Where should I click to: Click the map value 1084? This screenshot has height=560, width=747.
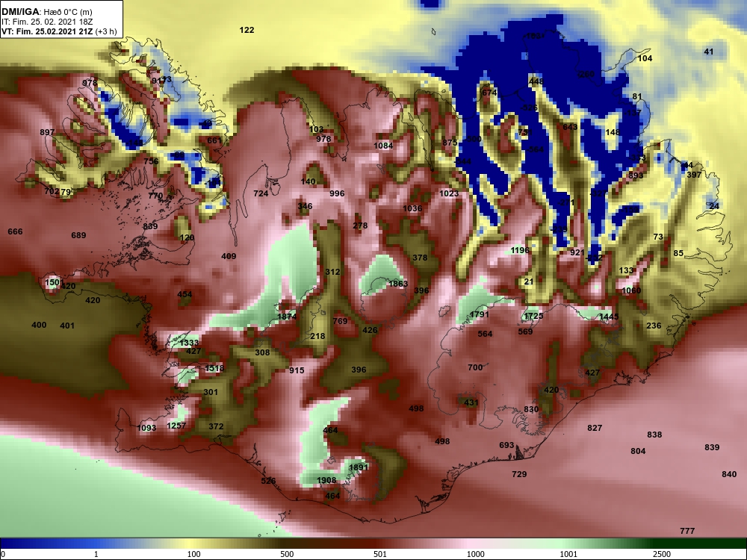point(383,146)
